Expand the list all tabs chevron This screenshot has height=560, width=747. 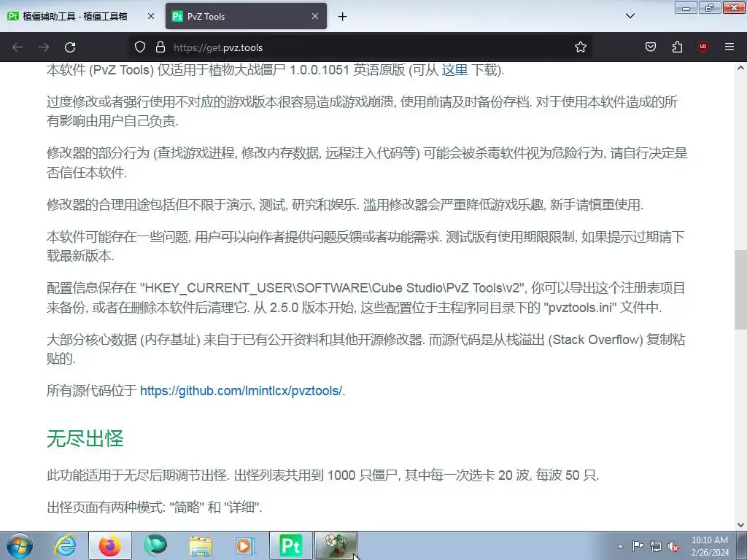[x=630, y=16]
